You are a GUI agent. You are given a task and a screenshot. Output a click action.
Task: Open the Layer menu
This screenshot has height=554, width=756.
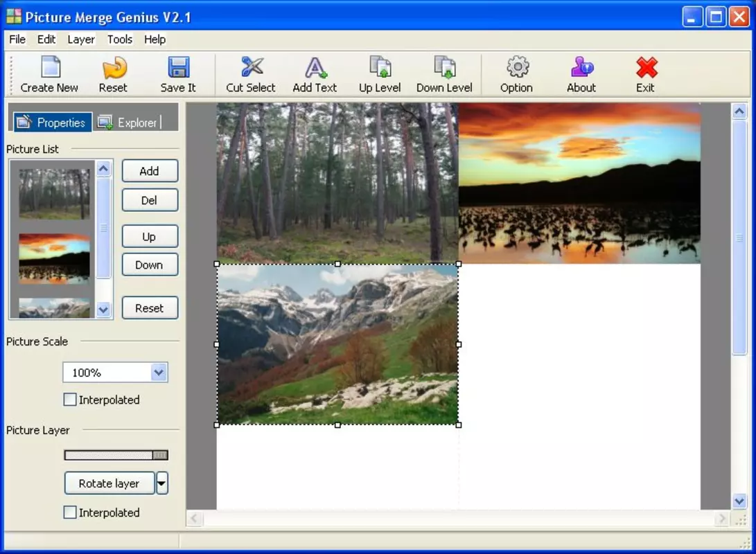pos(81,39)
